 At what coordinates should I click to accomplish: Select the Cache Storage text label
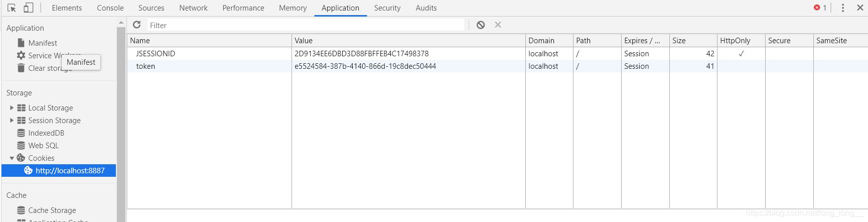(52, 210)
